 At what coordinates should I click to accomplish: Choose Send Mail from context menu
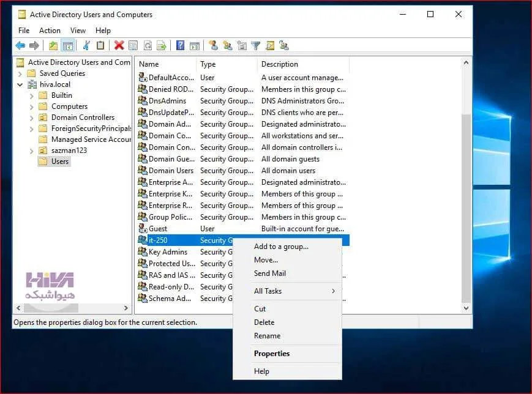(287, 273)
